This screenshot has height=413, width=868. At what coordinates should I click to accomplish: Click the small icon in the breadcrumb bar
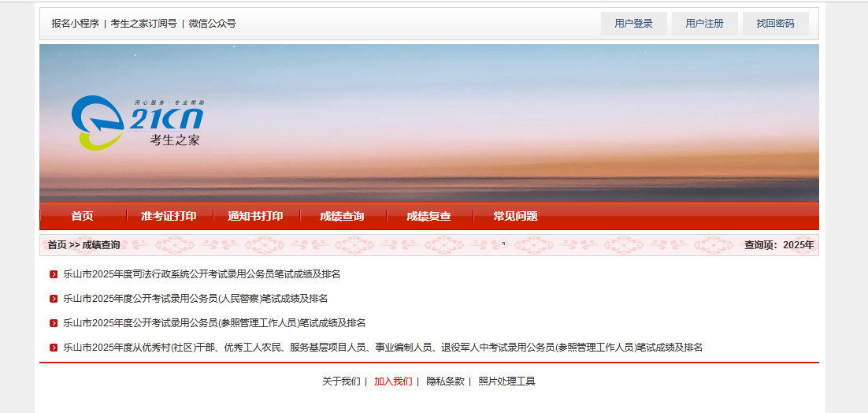503,244
